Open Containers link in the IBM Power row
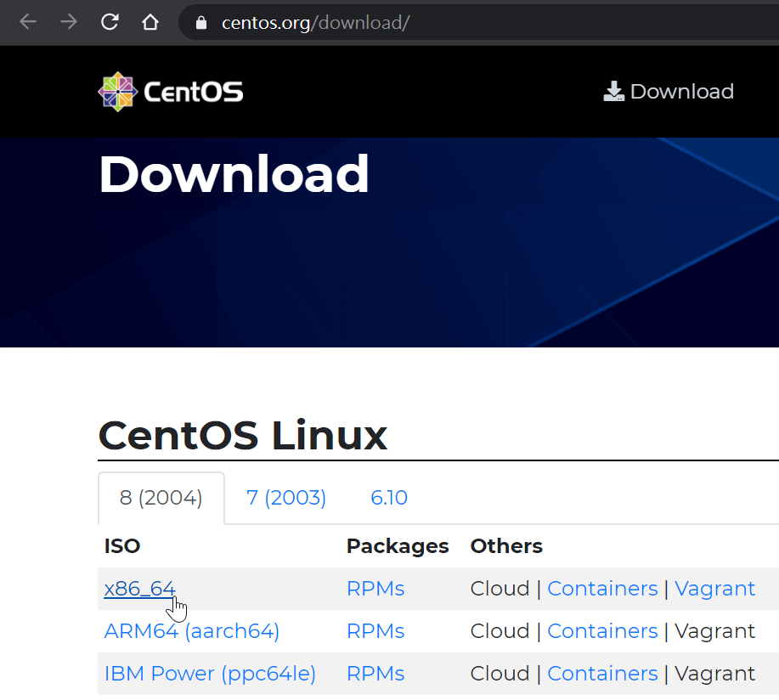 click(602, 674)
